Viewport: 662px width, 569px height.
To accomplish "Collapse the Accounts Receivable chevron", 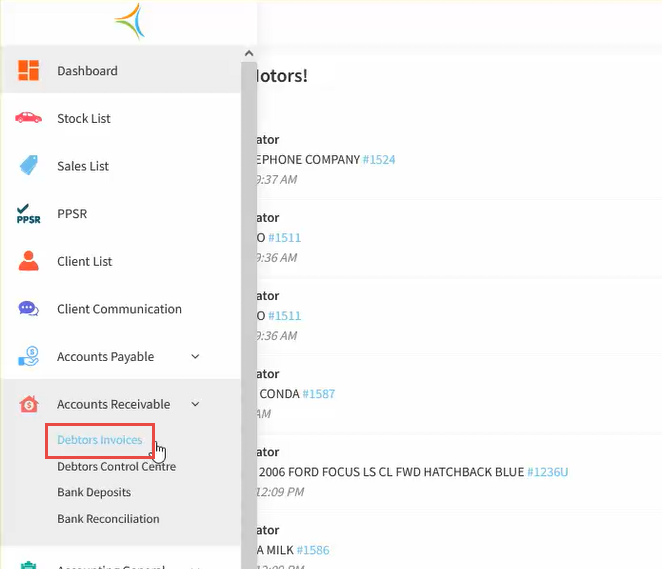I will 195,404.
